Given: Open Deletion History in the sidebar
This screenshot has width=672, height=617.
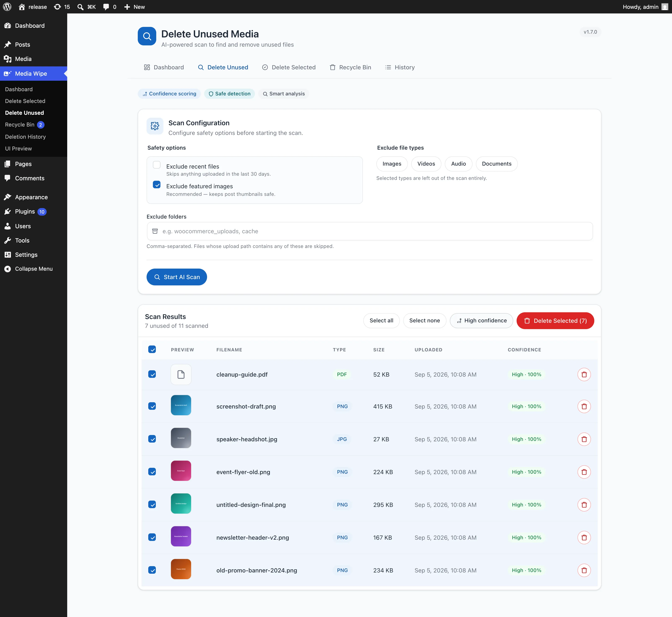Looking at the screenshot, I should [x=25, y=137].
